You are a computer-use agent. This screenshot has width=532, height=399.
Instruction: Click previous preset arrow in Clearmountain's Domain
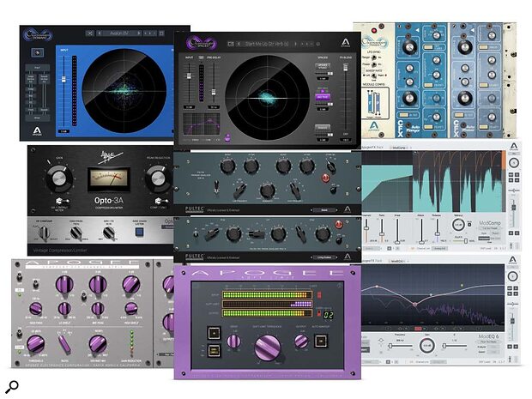coord(100,33)
